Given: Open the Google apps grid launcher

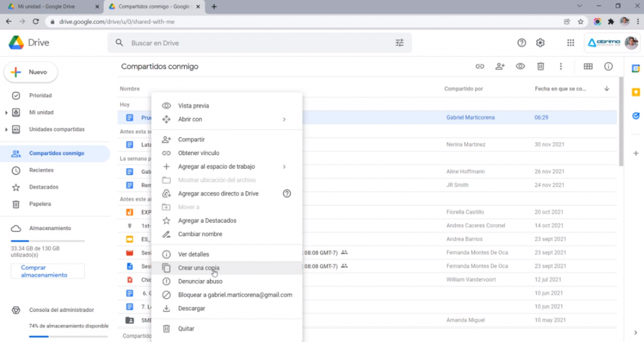Looking at the screenshot, I should [570, 43].
